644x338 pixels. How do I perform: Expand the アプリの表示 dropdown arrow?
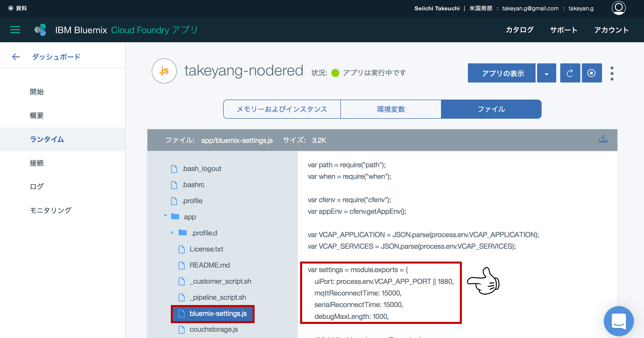pos(546,73)
